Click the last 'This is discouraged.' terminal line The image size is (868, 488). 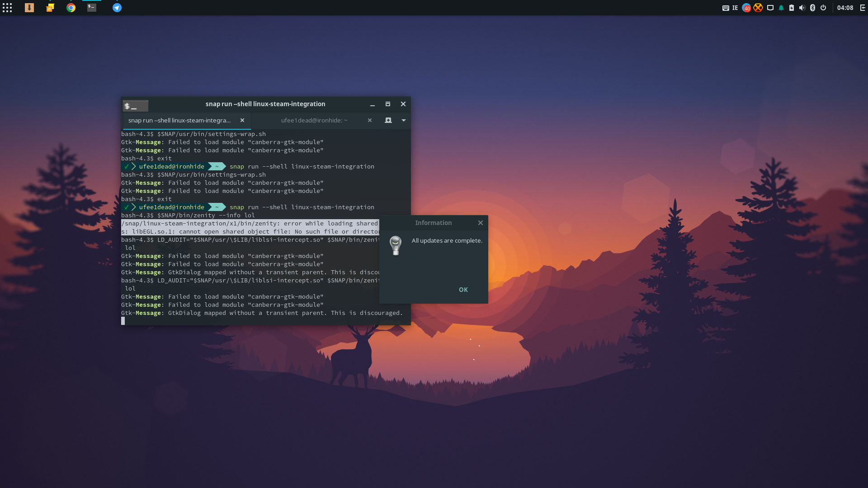[x=262, y=313]
